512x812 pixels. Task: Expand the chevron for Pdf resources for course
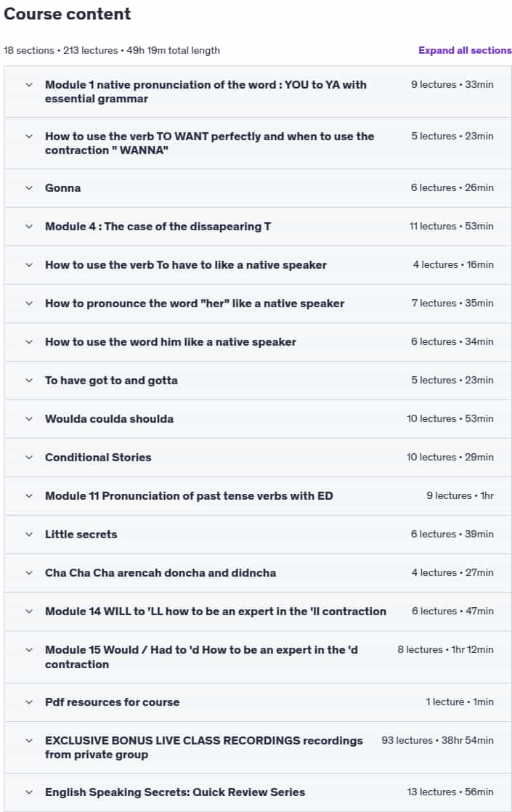click(x=29, y=702)
